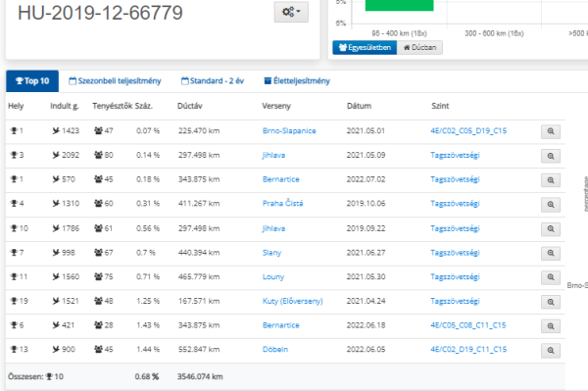Click magnifier icon for 2022.07.02 Bernartice row

tap(551, 180)
